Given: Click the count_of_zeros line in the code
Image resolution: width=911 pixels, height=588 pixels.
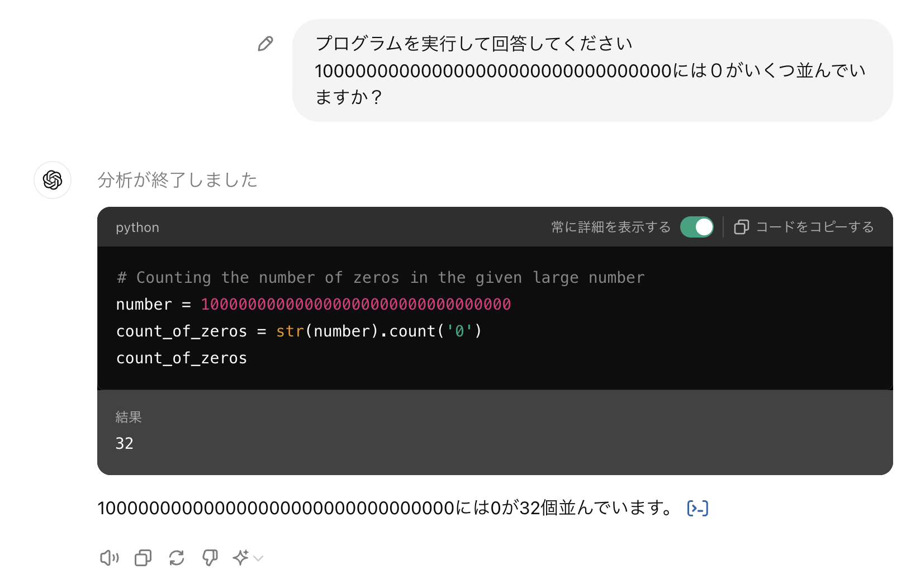Looking at the screenshot, I should [x=181, y=358].
